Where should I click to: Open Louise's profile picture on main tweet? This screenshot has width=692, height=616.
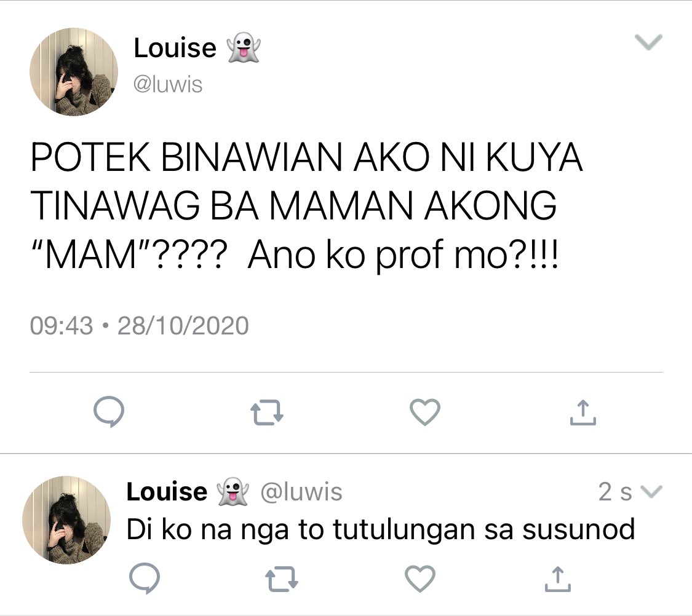pyautogui.click(x=74, y=72)
